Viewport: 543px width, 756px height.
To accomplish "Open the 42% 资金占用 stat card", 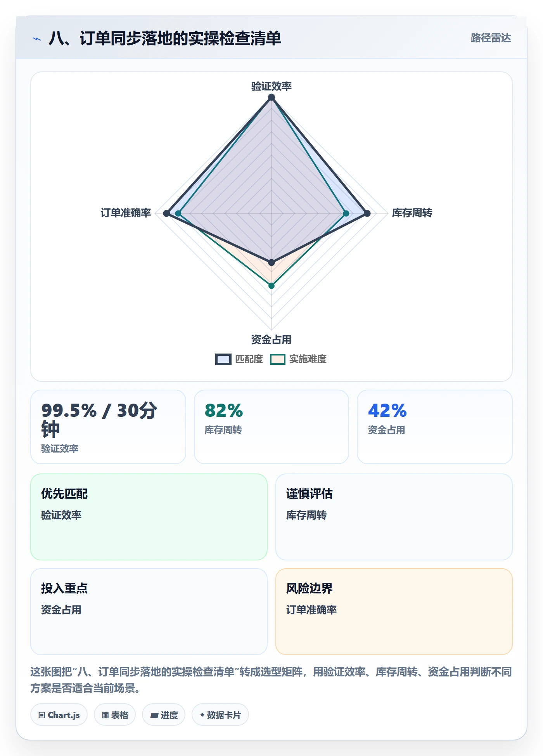I will click(435, 427).
